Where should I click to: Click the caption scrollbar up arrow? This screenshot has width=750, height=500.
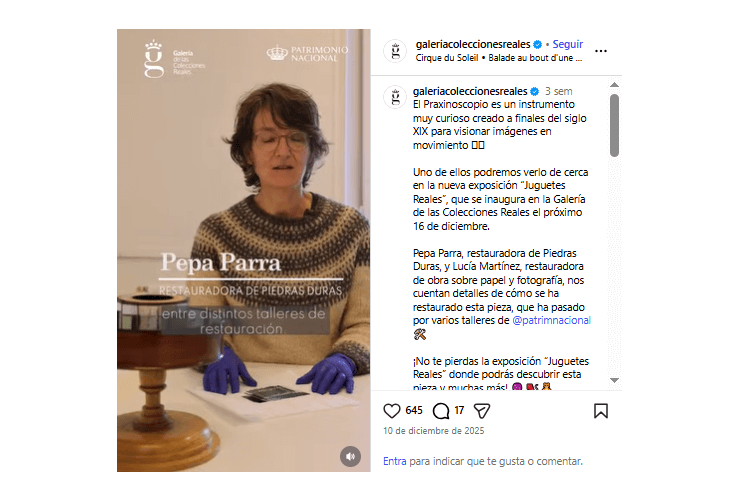(x=615, y=85)
